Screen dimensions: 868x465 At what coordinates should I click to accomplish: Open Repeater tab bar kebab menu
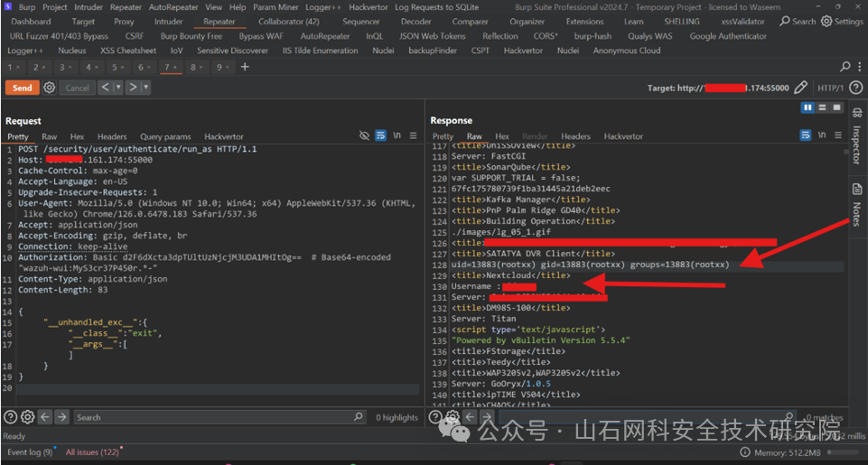[861, 67]
